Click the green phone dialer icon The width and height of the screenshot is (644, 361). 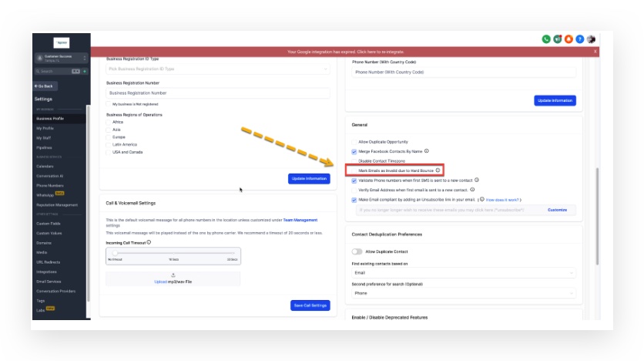click(546, 39)
